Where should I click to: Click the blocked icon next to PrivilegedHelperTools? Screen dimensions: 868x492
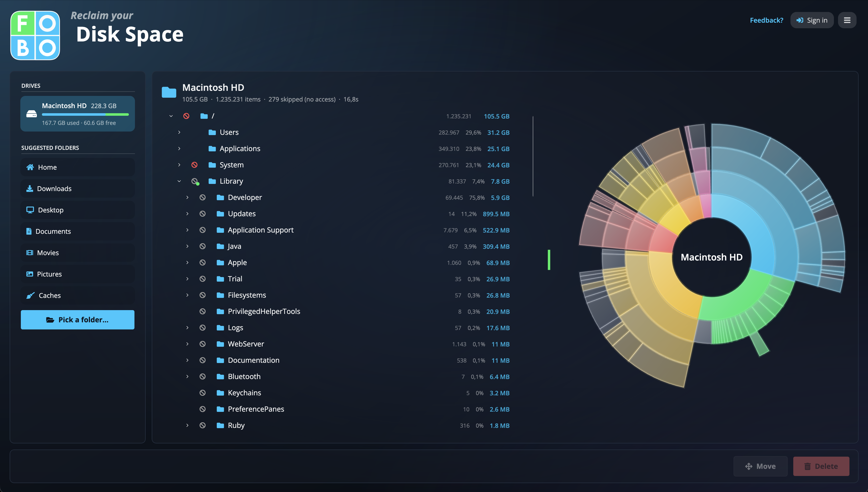[203, 311]
